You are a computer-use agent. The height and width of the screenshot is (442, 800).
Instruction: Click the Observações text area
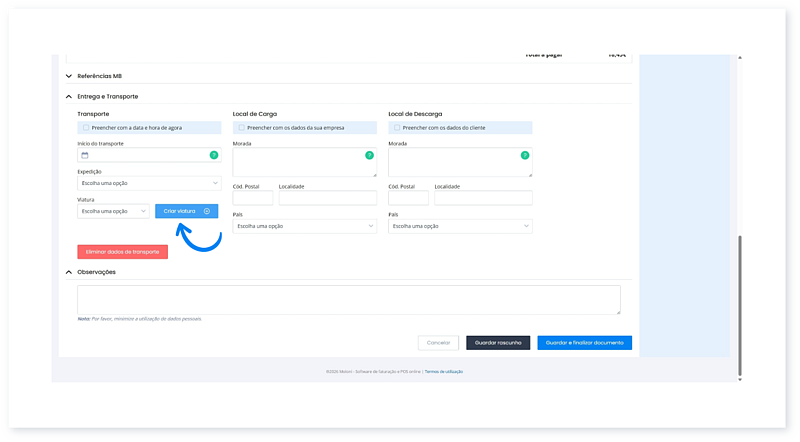(348, 300)
